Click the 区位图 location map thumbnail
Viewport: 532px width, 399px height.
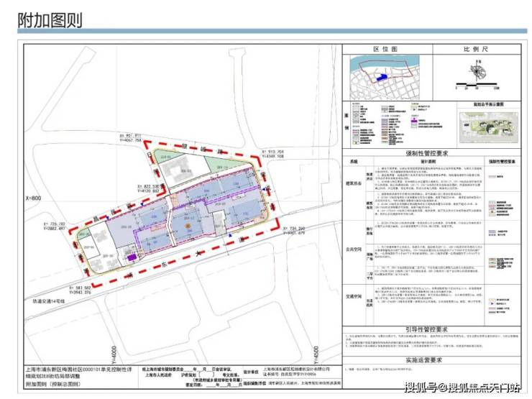(x=386, y=78)
